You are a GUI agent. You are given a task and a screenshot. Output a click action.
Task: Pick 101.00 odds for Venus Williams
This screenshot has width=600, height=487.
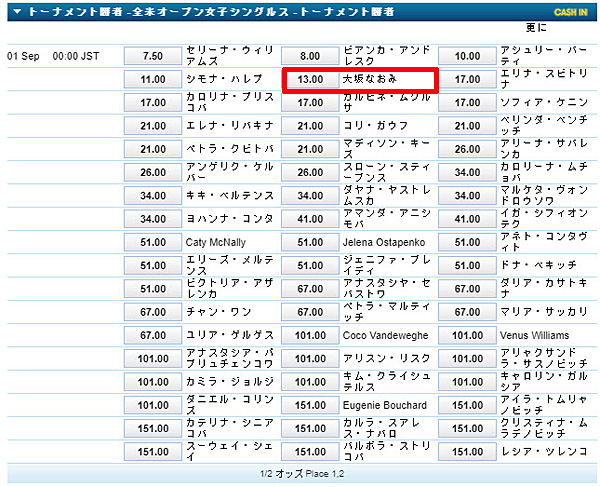pos(467,336)
